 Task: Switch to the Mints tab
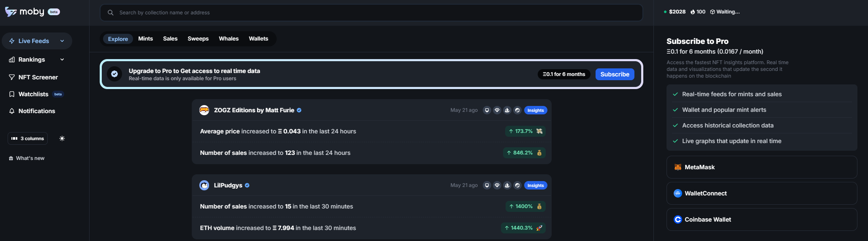click(146, 39)
